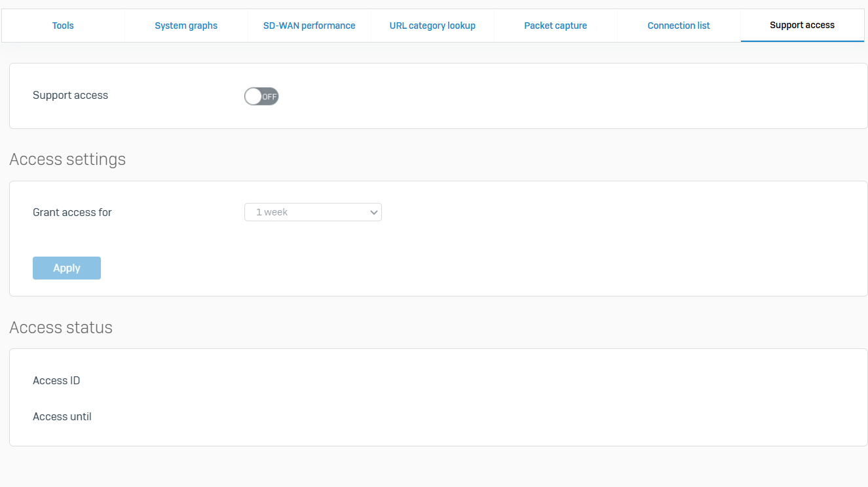Select the '1 week' text in the dropdown
Screen dimensions: 868x487
[272, 212]
